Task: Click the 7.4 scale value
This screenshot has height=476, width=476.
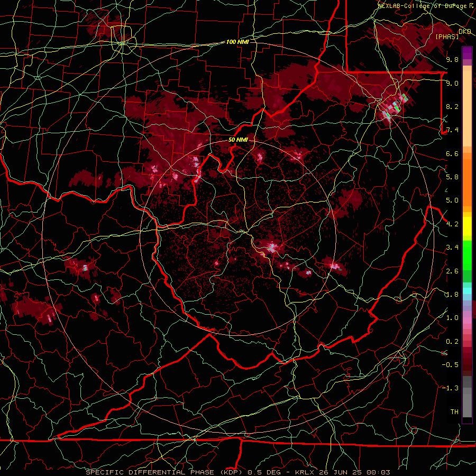Action: coord(452,130)
